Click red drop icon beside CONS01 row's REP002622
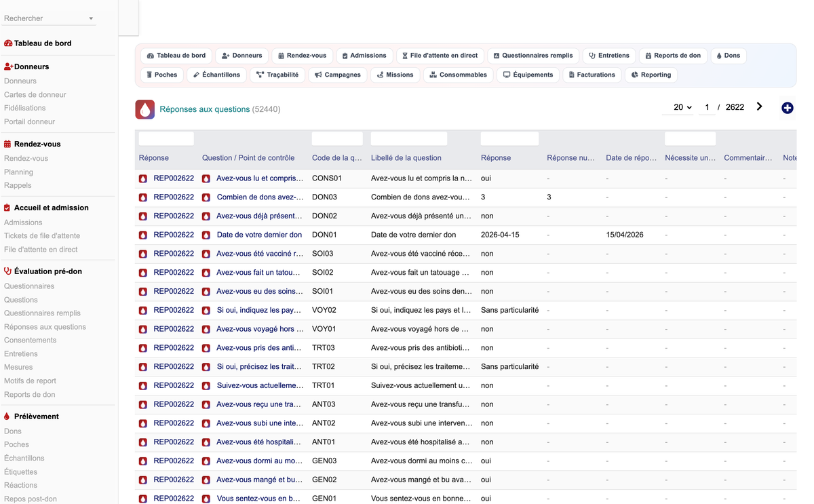 tap(143, 178)
